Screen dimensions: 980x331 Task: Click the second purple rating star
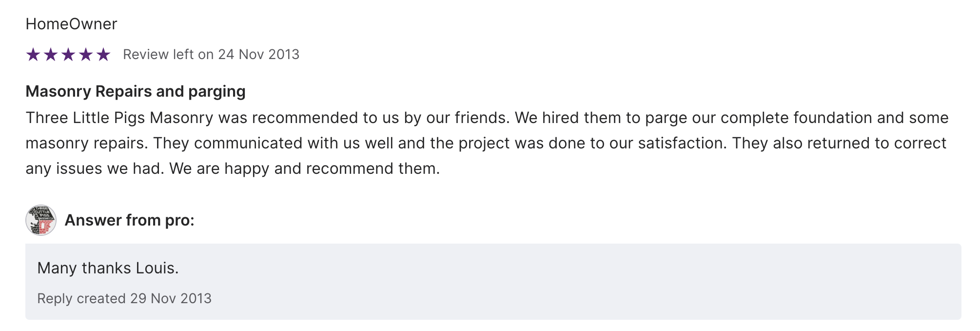point(51,55)
